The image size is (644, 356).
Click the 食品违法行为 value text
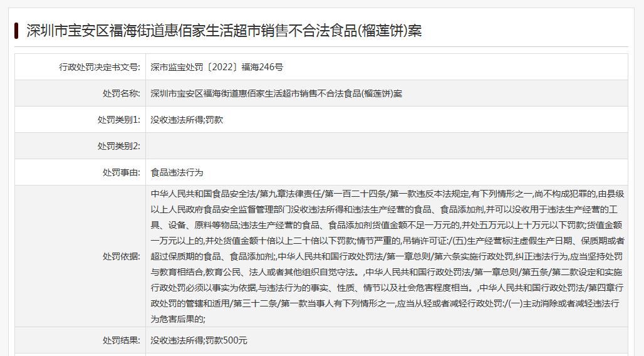(177, 172)
